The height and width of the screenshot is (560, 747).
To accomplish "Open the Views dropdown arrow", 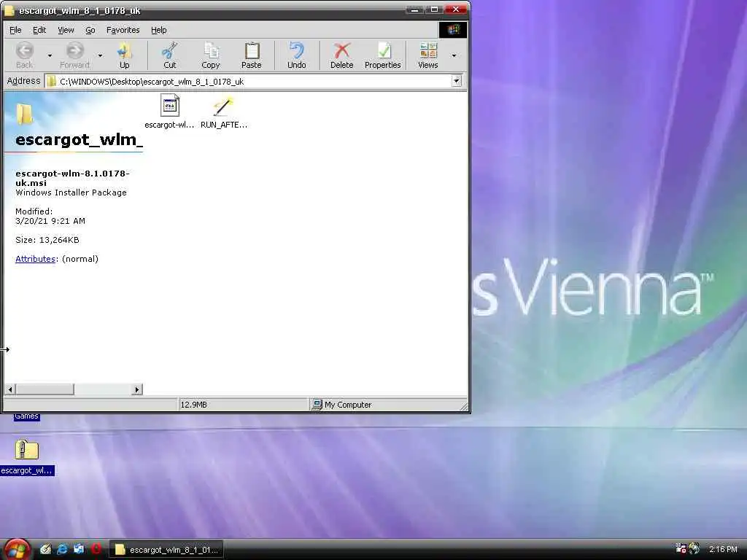I will tap(454, 55).
